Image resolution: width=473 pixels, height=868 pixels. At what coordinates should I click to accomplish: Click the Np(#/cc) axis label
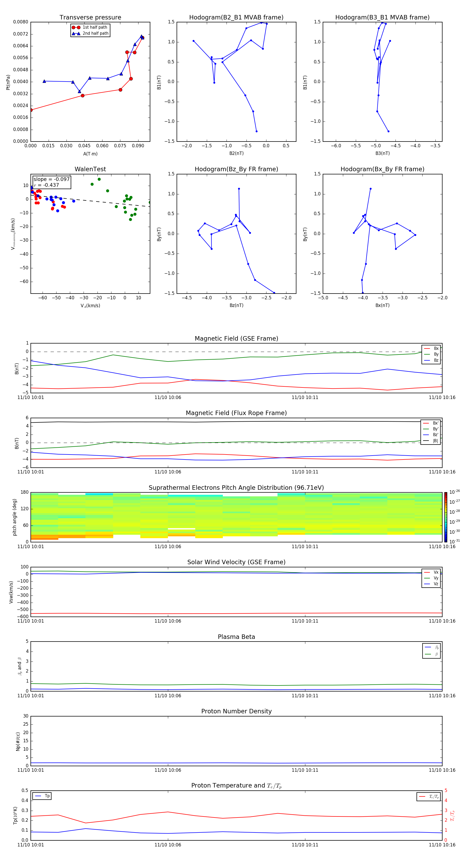click(x=18, y=741)
